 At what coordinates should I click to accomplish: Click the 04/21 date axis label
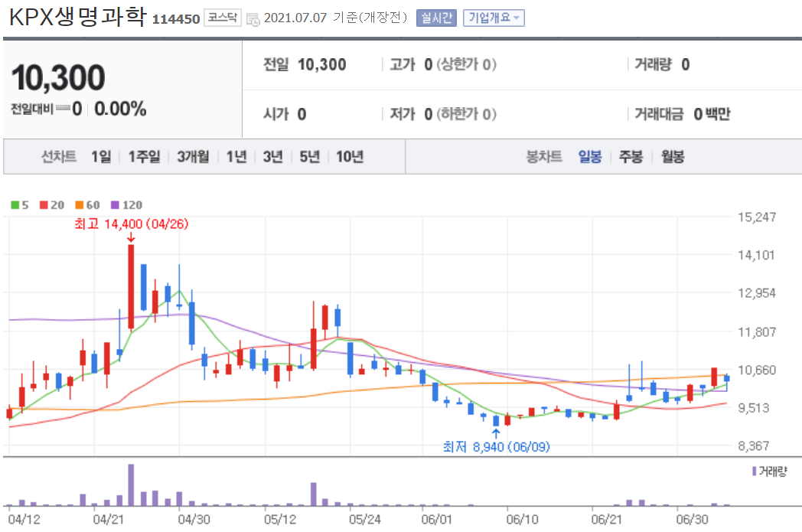pos(109,520)
